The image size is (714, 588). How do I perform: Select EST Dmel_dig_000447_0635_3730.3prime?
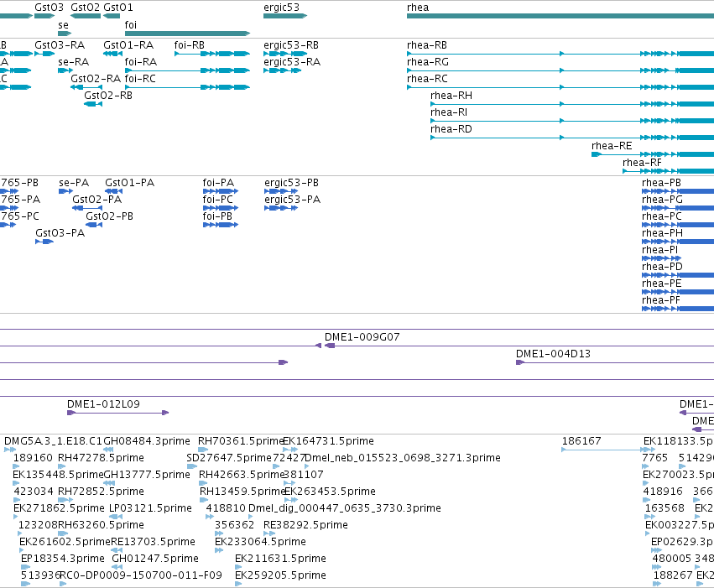click(x=345, y=508)
